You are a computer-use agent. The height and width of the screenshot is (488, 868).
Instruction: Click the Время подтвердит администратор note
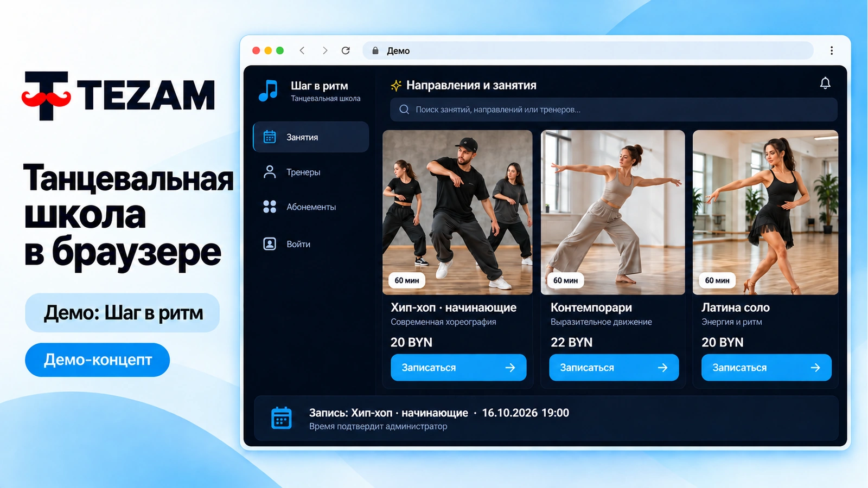pos(378,426)
